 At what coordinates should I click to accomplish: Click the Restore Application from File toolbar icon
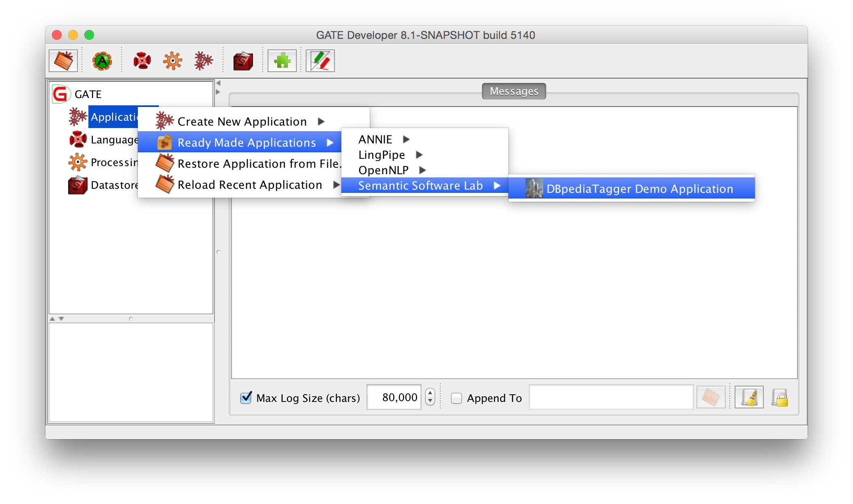click(63, 61)
